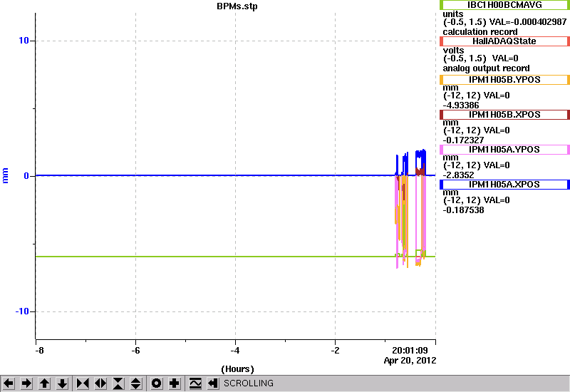Click the vertical zoom-out up-down triangles icon

click(136, 383)
